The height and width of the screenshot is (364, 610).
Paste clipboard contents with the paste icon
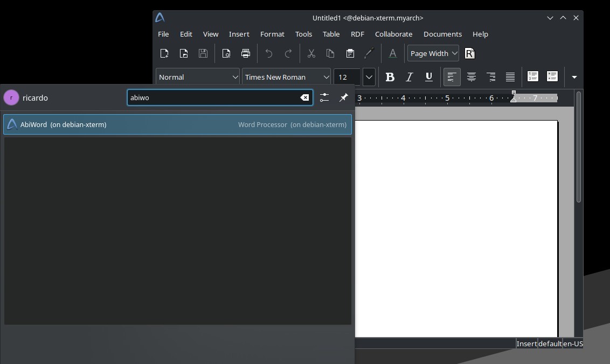tap(350, 53)
